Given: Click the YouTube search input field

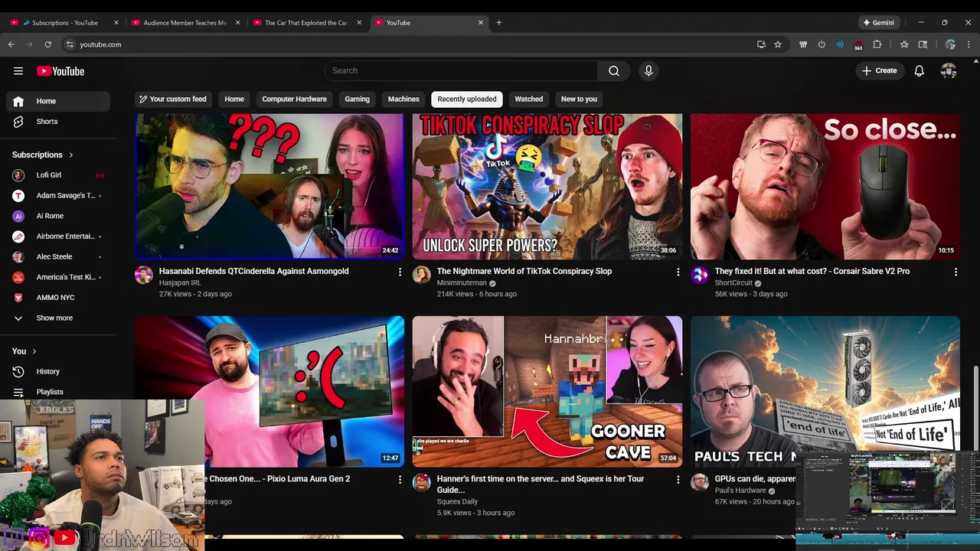Looking at the screenshot, I should coord(461,70).
